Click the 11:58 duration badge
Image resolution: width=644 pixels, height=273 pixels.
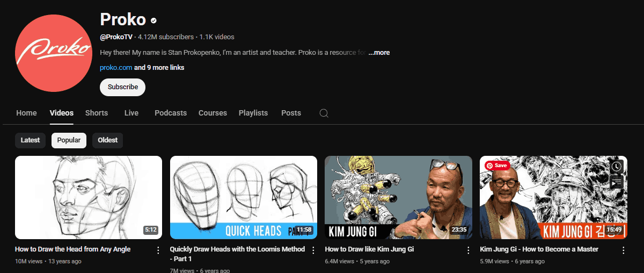click(x=304, y=230)
